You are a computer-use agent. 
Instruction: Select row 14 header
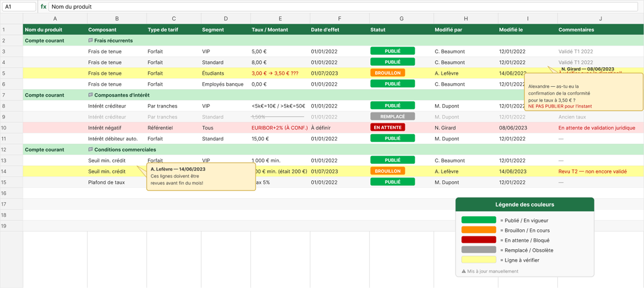pyautogui.click(x=11, y=171)
